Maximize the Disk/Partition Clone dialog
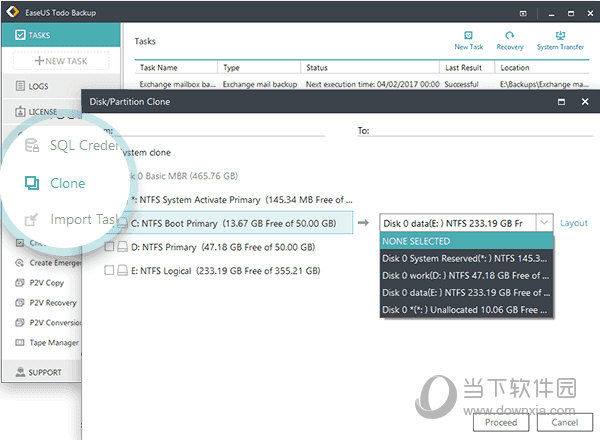Screen dimensions: 600x440 click(x=561, y=102)
